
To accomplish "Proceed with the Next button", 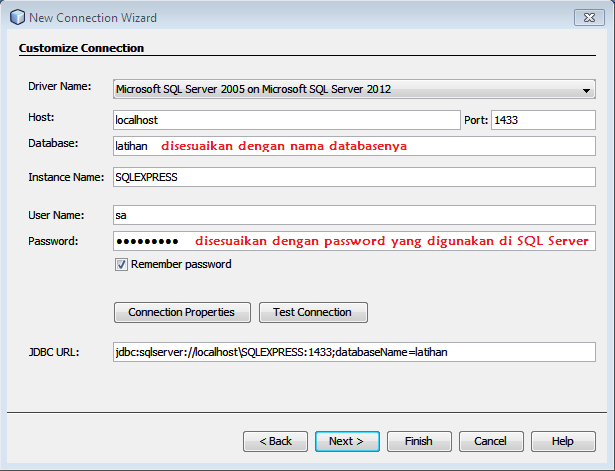I will [347, 441].
